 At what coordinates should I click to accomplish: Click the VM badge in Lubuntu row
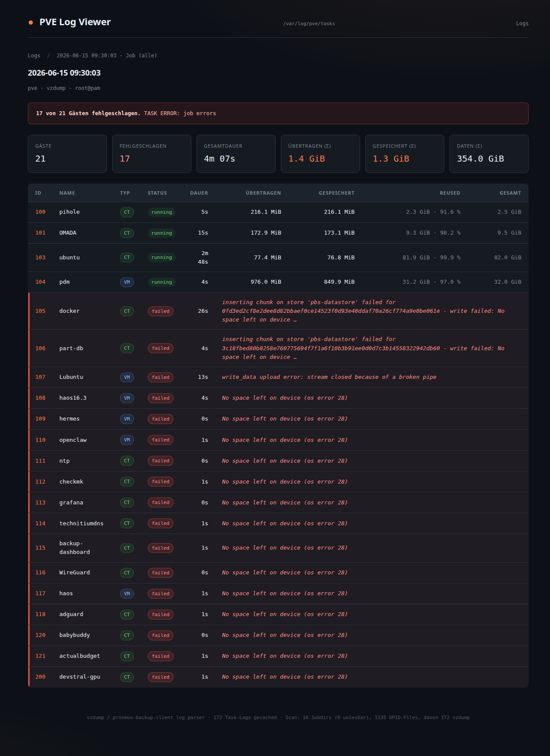tap(127, 377)
